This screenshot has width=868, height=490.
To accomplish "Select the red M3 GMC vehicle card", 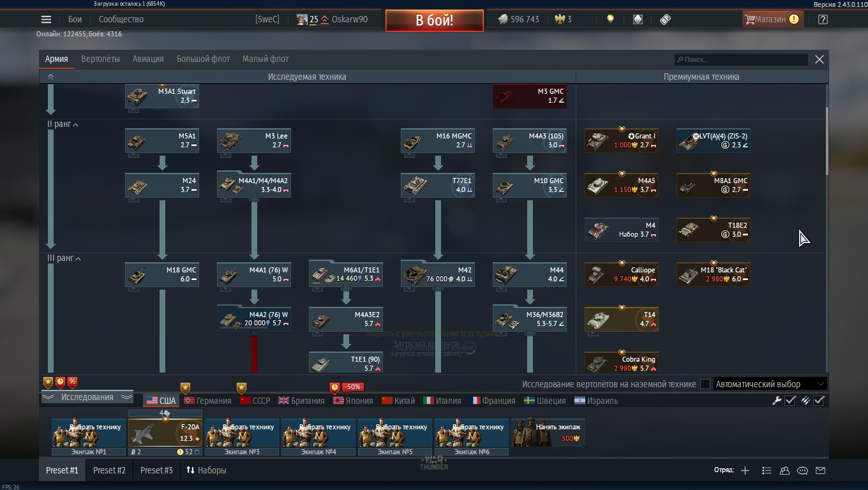I will coord(530,96).
